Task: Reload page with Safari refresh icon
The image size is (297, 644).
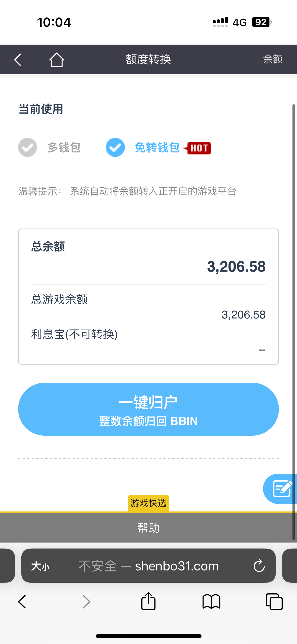Action: (259, 566)
